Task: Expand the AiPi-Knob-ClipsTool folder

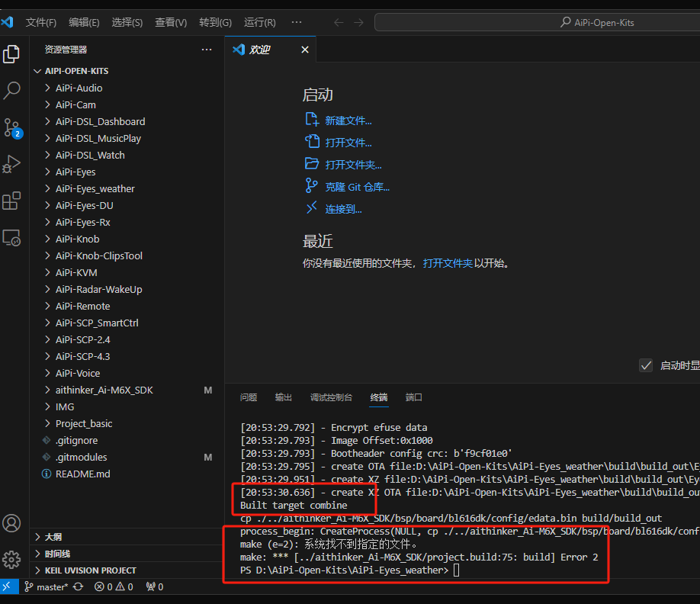Action: tap(47, 255)
